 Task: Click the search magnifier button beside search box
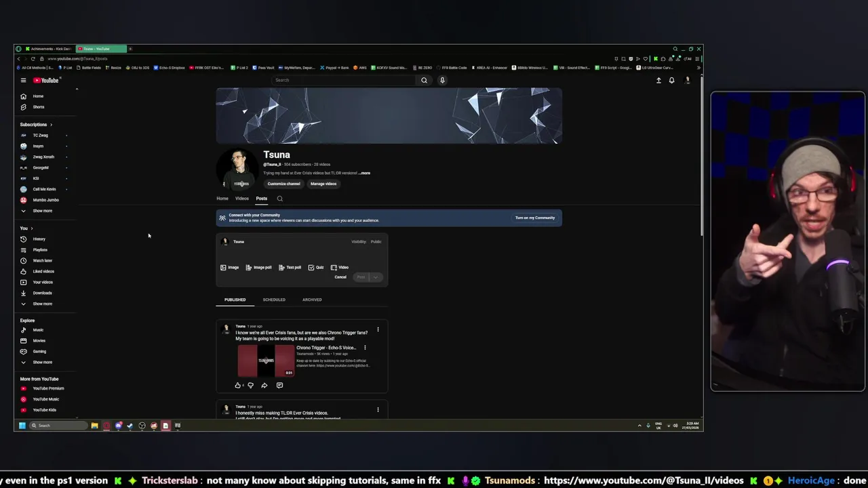(x=424, y=80)
